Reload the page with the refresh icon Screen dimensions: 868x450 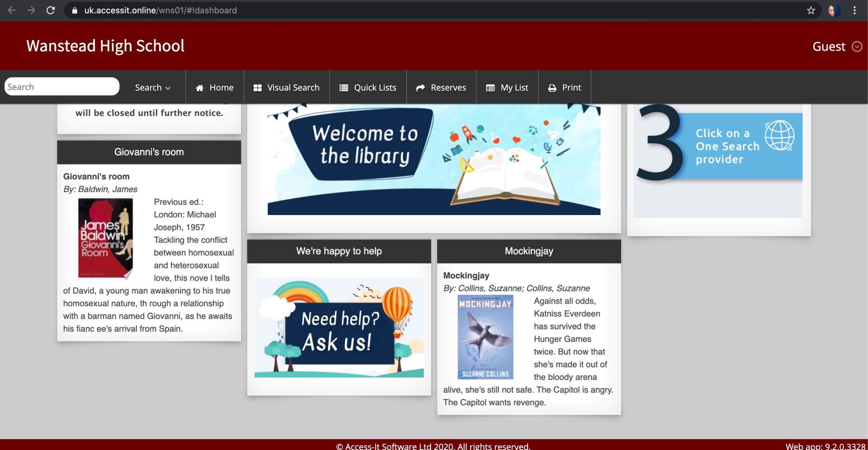tap(51, 10)
